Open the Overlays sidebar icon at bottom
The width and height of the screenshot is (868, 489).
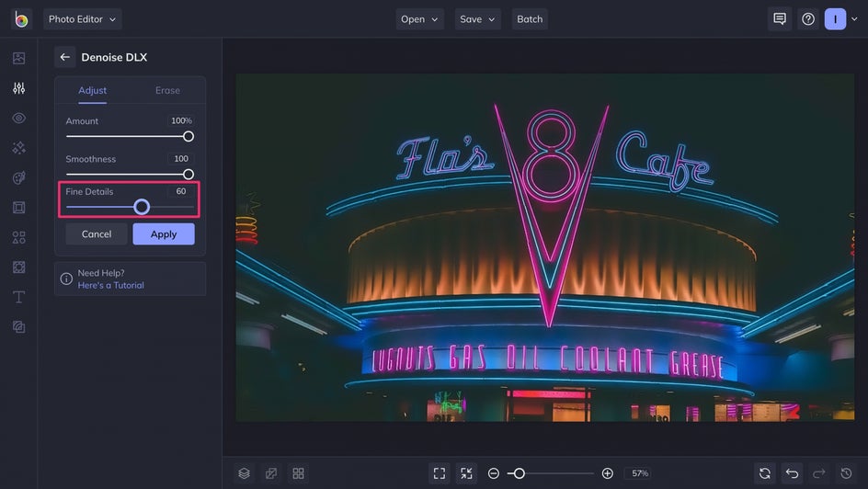pos(18,327)
